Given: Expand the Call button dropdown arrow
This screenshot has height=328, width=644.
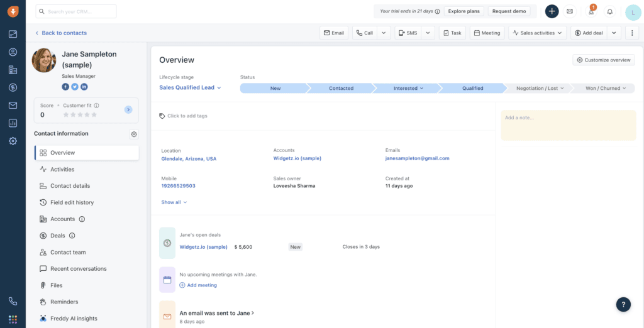Looking at the screenshot, I should [384, 33].
